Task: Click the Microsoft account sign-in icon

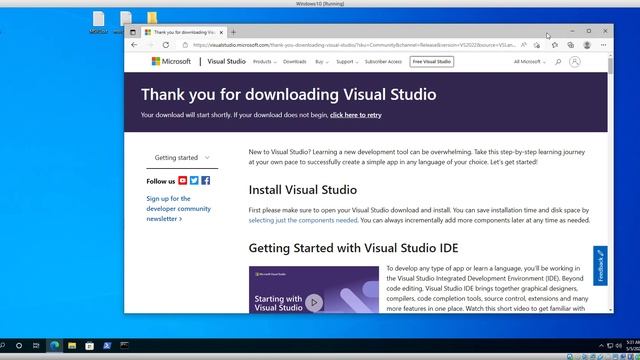Action: pyautogui.click(x=575, y=62)
